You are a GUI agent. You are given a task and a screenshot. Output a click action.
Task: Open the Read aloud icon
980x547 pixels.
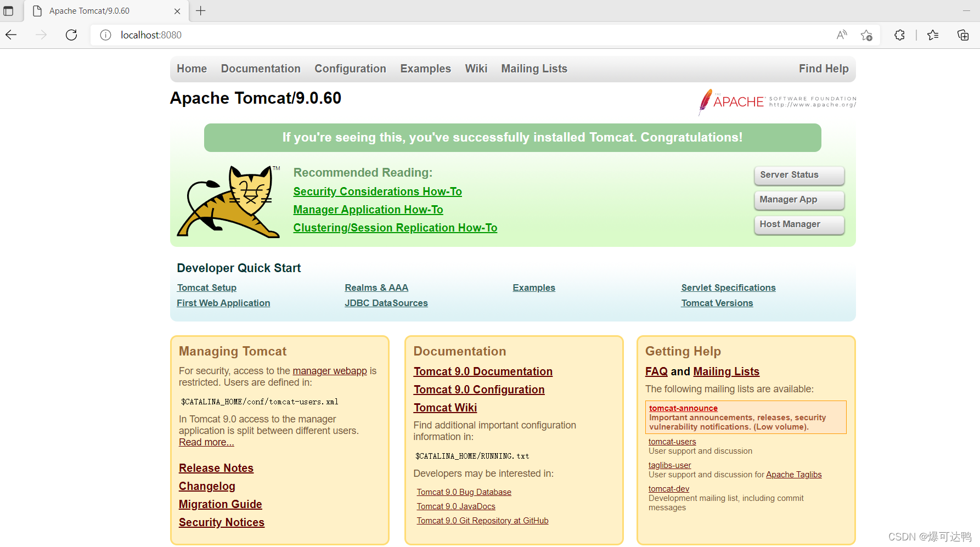pyautogui.click(x=842, y=35)
